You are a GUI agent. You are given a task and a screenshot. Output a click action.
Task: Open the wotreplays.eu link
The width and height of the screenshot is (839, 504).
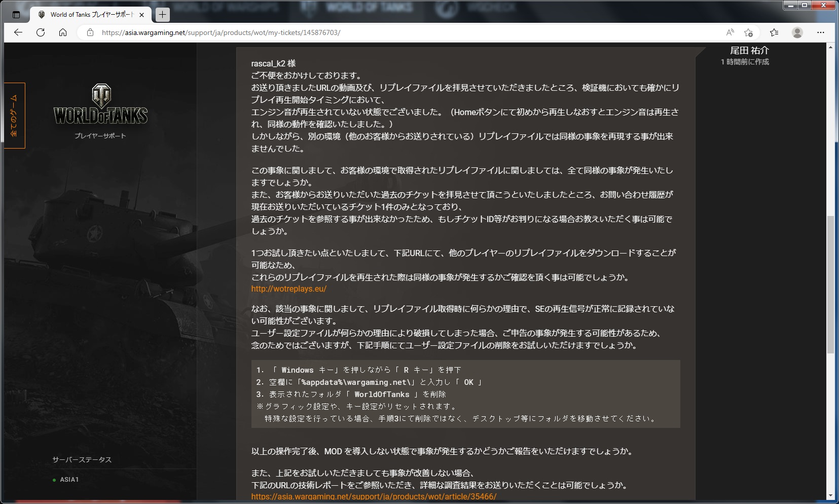[289, 289]
